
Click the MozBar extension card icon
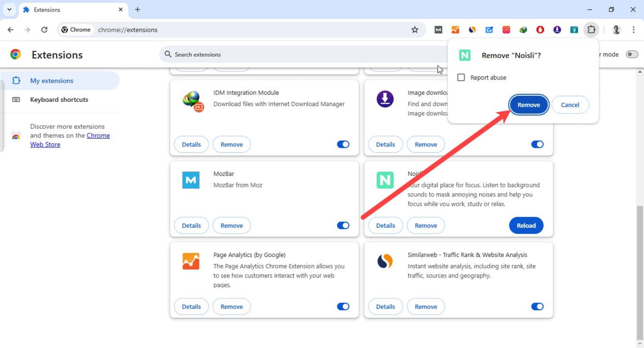(x=191, y=180)
